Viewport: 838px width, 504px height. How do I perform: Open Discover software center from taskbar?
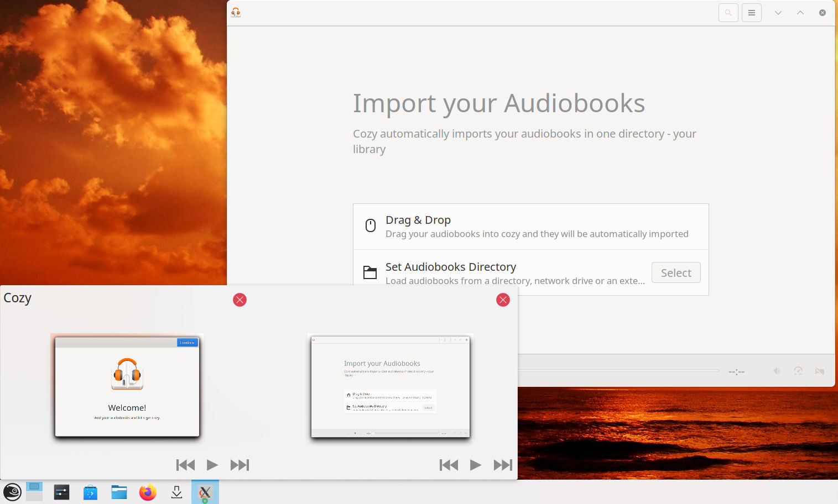point(90,492)
